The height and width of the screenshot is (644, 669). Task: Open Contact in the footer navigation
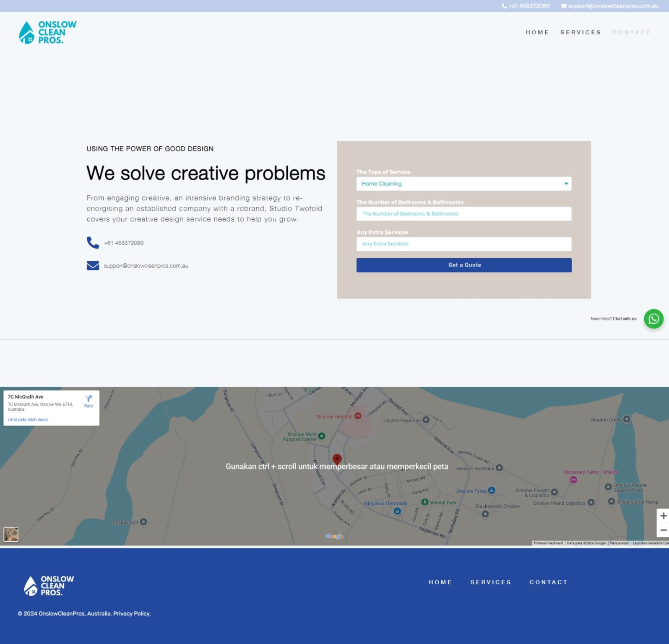[548, 582]
